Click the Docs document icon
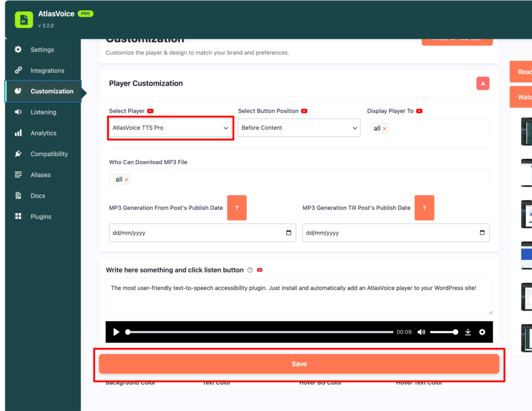This screenshot has height=411, width=532. [18, 196]
